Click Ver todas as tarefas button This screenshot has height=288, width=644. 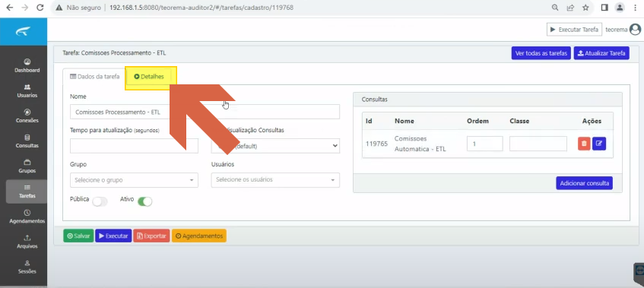click(x=541, y=53)
